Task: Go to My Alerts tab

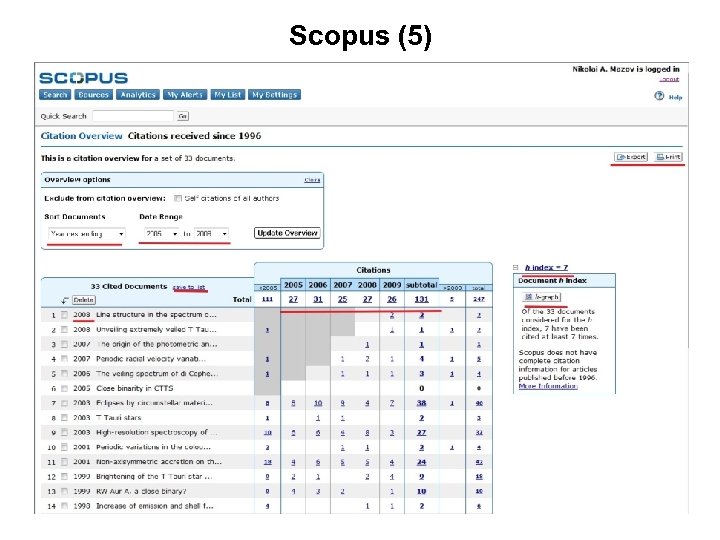Action: pyautogui.click(x=185, y=95)
